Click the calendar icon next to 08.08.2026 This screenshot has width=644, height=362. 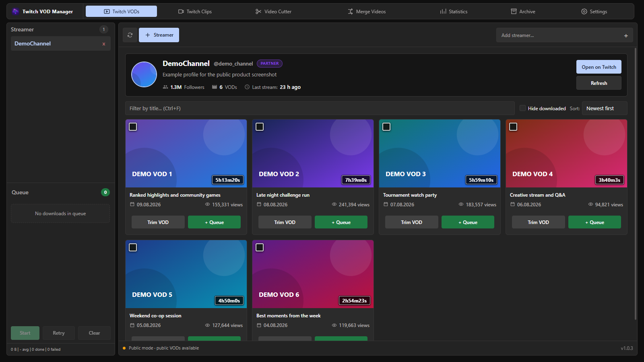259,204
